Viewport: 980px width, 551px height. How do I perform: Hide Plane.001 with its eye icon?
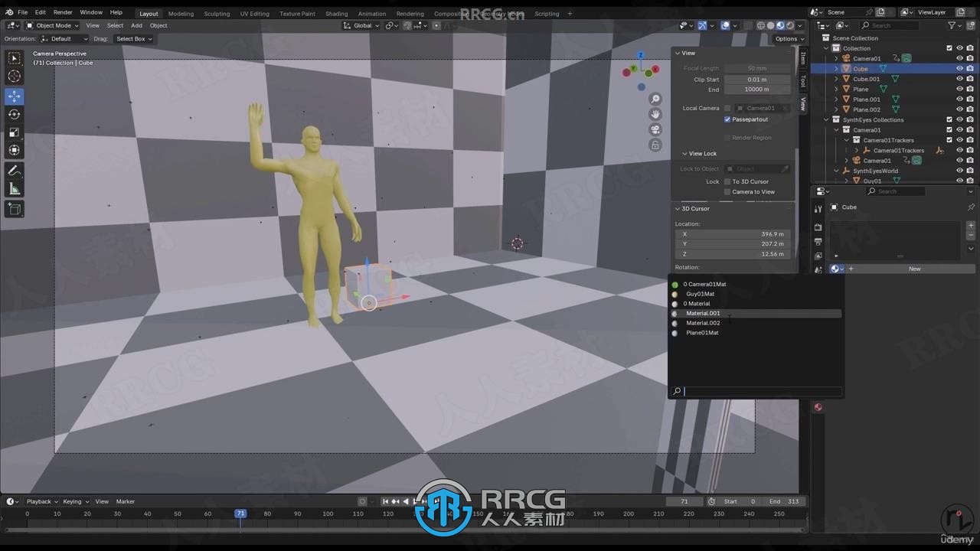959,99
